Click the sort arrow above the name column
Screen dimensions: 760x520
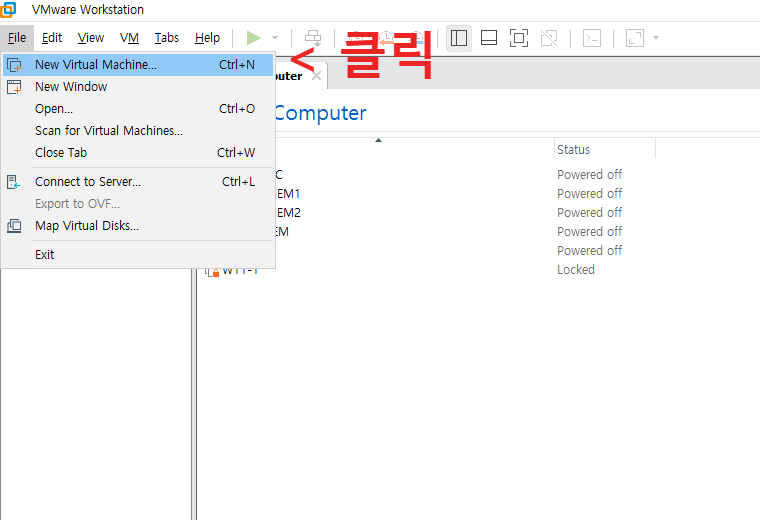click(x=379, y=141)
